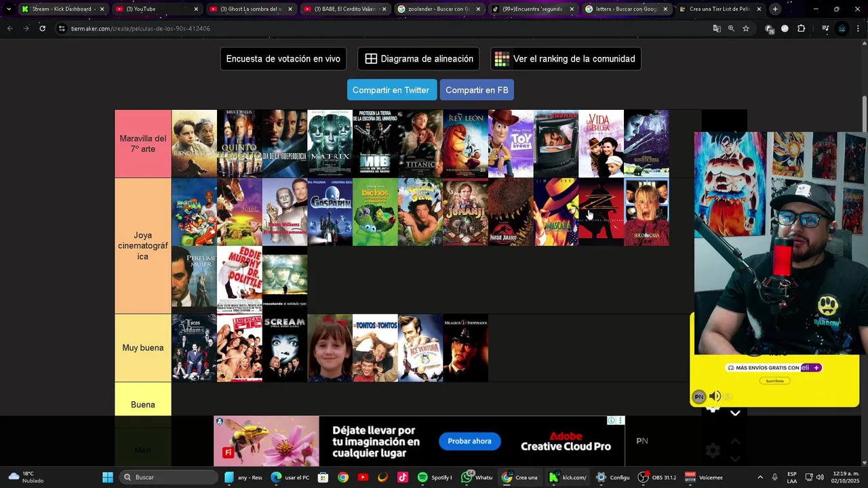Image resolution: width=868 pixels, height=488 pixels.
Task: Open Voicemeeter from the taskbar
Action: [x=704, y=477]
